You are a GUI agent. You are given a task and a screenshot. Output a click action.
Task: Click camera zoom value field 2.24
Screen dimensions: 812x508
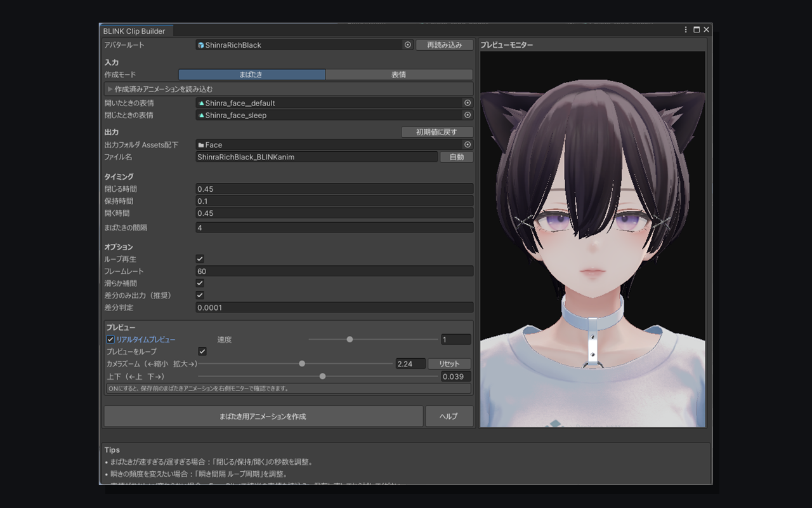[x=410, y=364]
